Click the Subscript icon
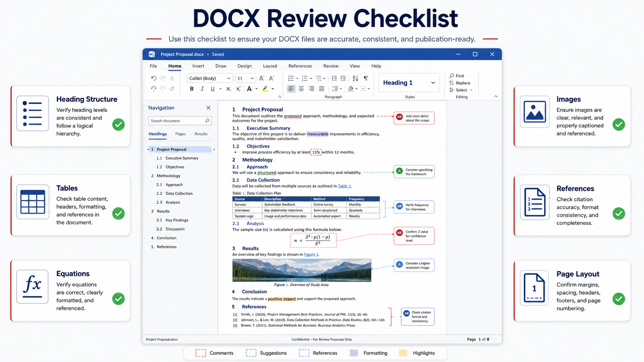This screenshot has width=644, height=362. click(x=228, y=89)
